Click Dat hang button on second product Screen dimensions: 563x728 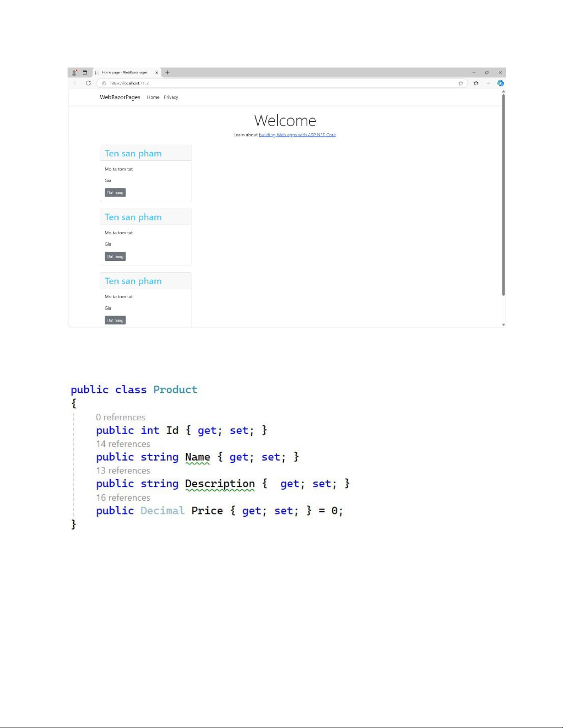point(115,257)
